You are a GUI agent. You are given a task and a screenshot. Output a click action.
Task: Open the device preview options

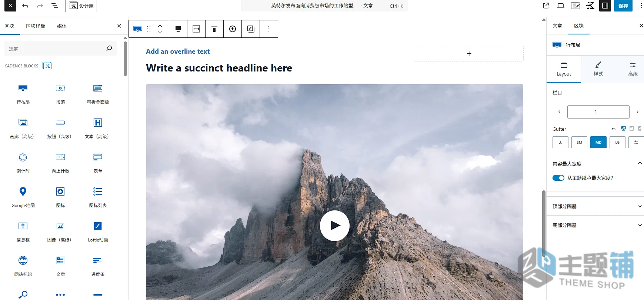coord(561,6)
